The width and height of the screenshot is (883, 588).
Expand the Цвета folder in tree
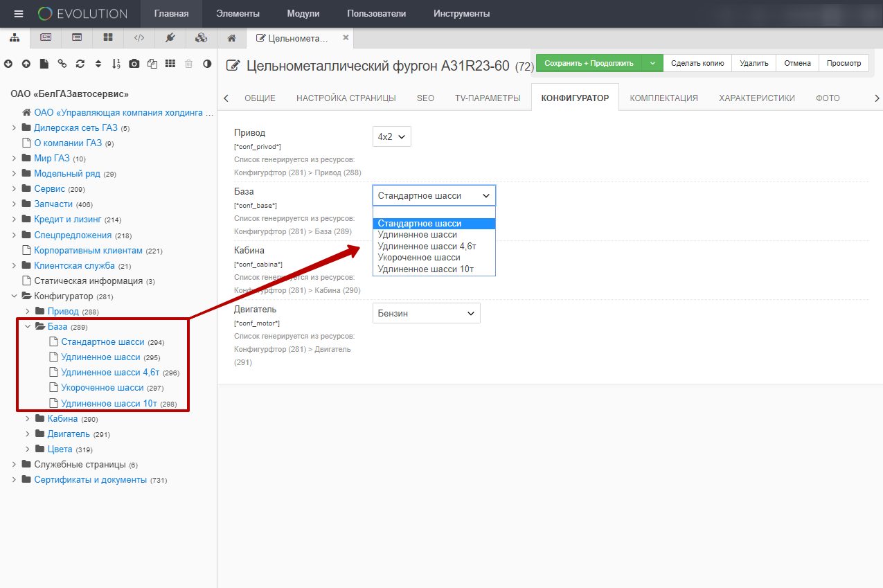[x=28, y=449]
